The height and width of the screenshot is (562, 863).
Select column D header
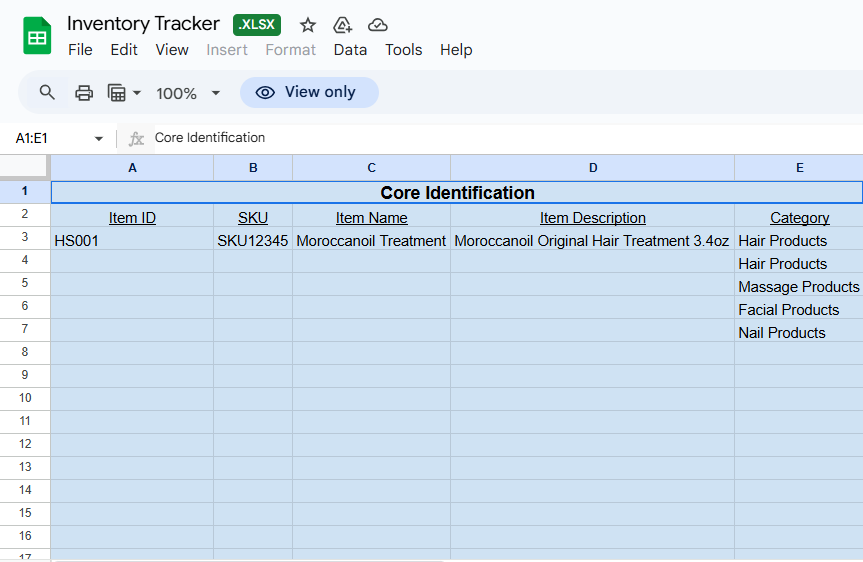click(x=592, y=168)
